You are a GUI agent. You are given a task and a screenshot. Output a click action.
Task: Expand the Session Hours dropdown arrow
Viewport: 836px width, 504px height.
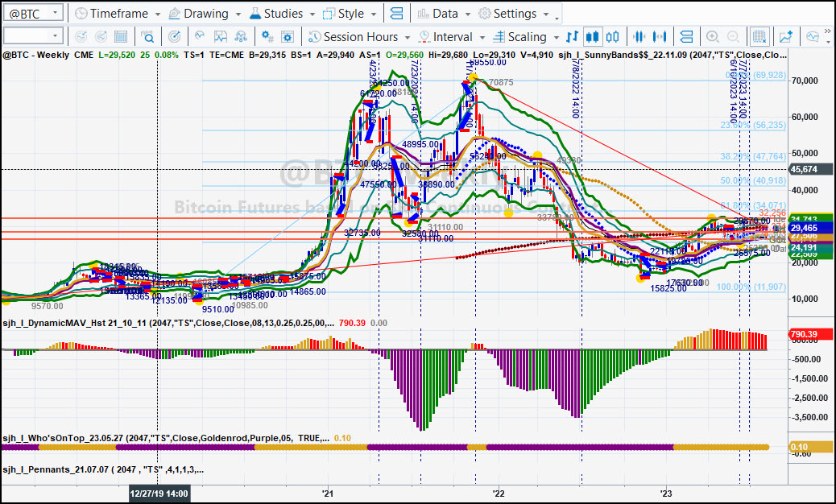pyautogui.click(x=408, y=37)
